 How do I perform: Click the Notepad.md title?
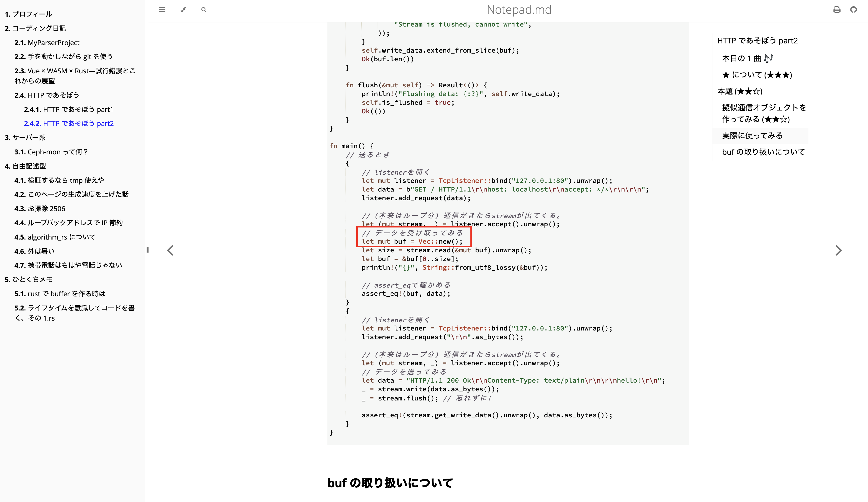[519, 10]
